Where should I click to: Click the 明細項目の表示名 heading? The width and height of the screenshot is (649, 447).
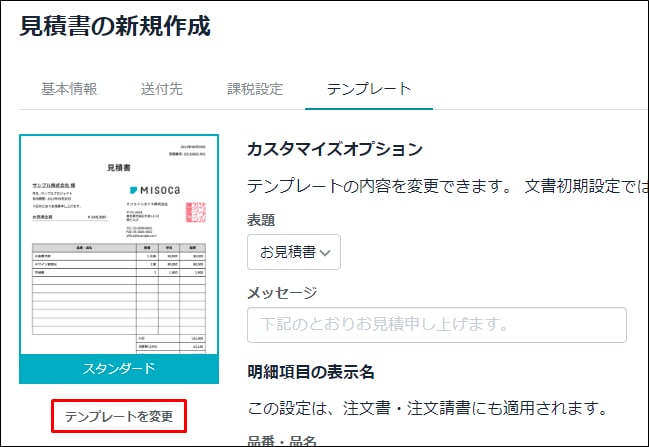(x=311, y=372)
